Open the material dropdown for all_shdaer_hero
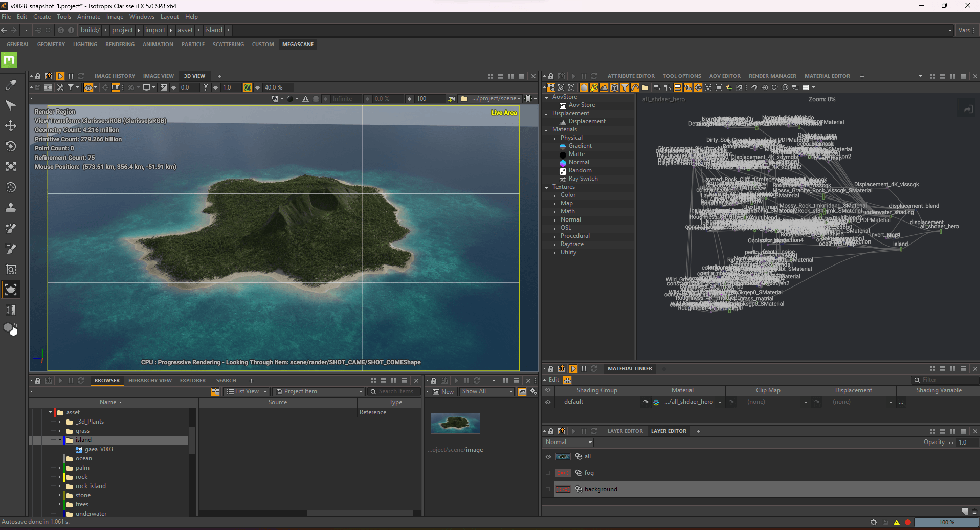 pyautogui.click(x=720, y=403)
